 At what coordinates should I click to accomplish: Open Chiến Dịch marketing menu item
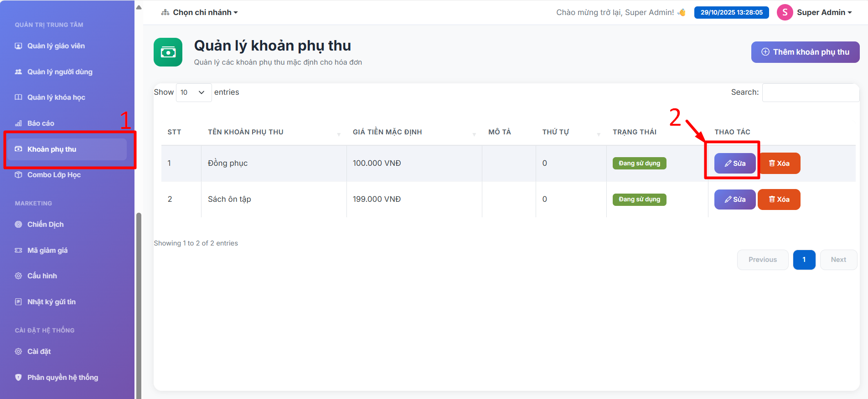coord(45,225)
